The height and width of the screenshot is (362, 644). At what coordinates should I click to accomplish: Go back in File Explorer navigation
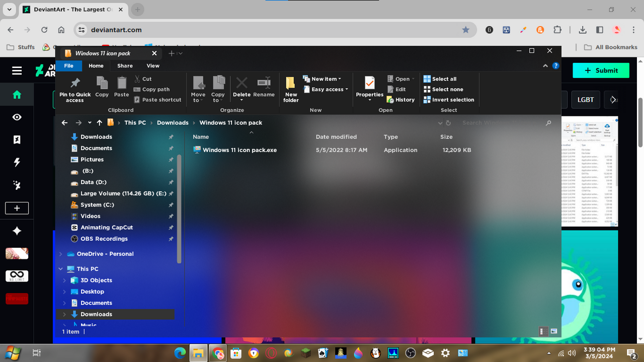[x=64, y=123]
